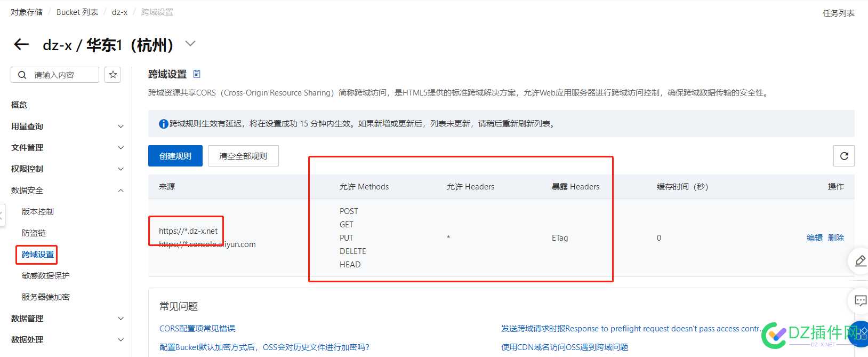Select 服务器端加密 in the sidebar
Screen dimensions: 868x357
point(46,297)
